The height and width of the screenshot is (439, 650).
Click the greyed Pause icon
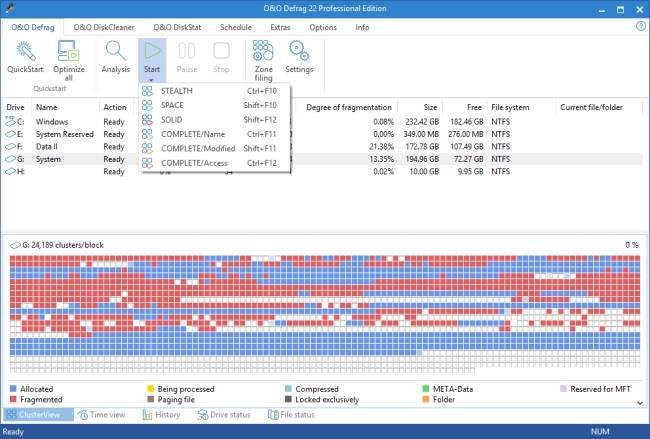(187, 51)
